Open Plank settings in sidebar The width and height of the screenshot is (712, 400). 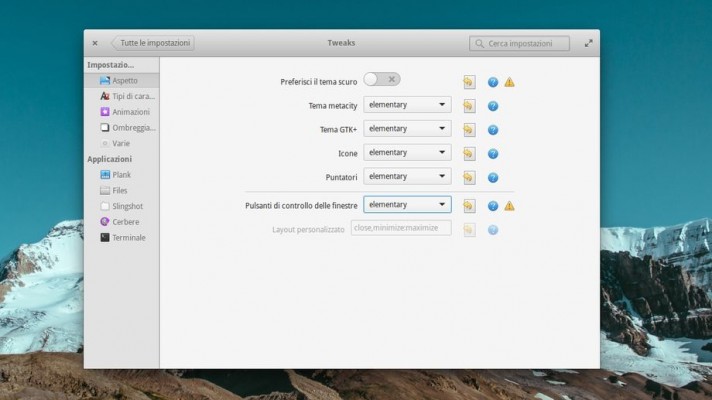pyautogui.click(x=121, y=175)
